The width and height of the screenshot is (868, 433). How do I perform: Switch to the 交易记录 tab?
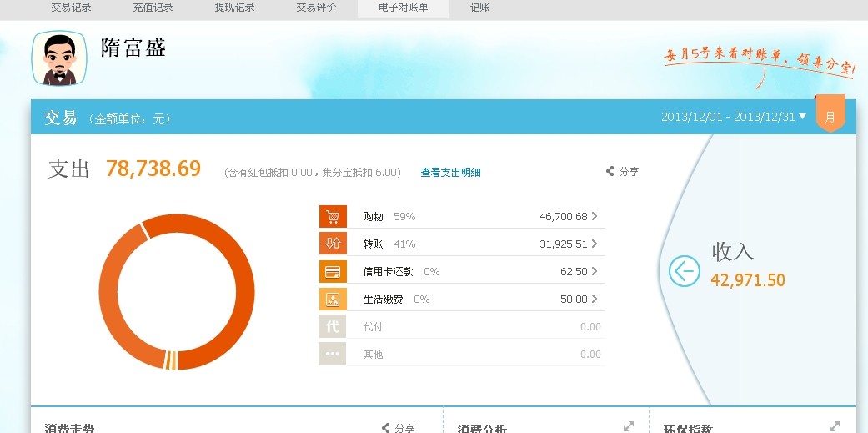pos(71,8)
